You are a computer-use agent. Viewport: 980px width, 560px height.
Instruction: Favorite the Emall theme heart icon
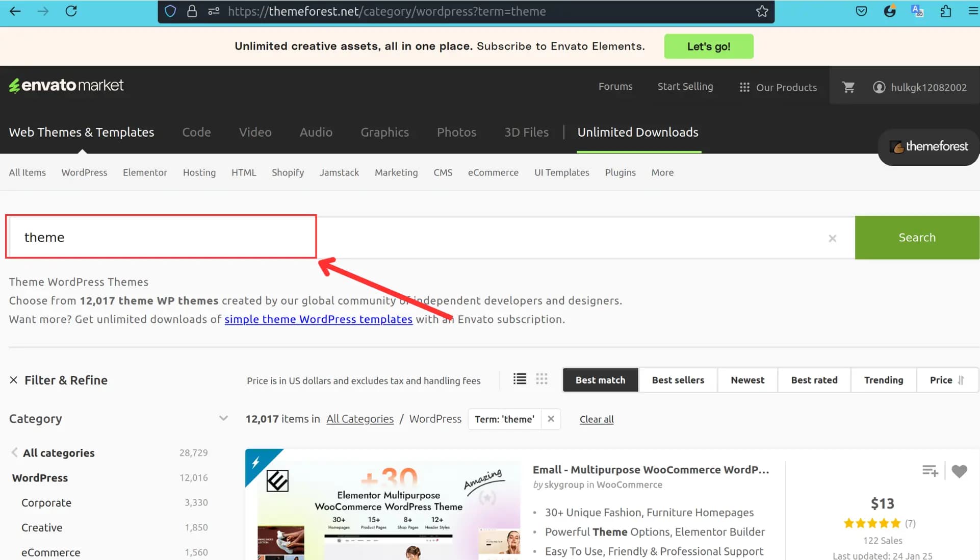959,471
